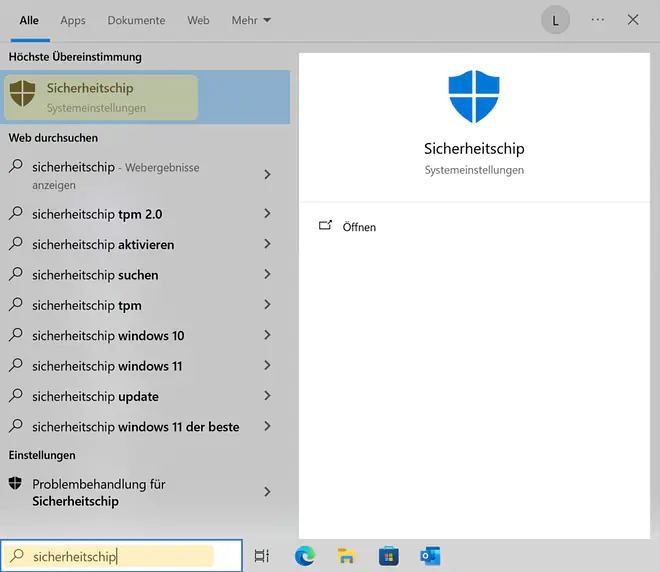Click magnifier icon beside 'sicherheitschip windows 10'
The width and height of the screenshot is (660, 572).
[x=16, y=335]
